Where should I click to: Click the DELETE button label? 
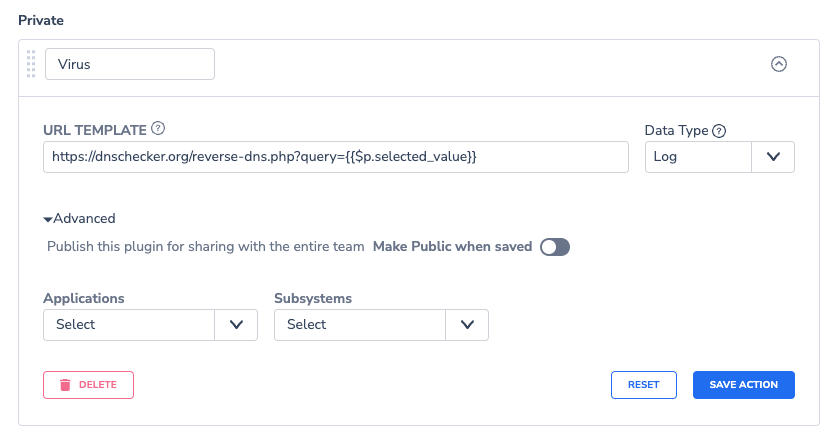click(98, 385)
